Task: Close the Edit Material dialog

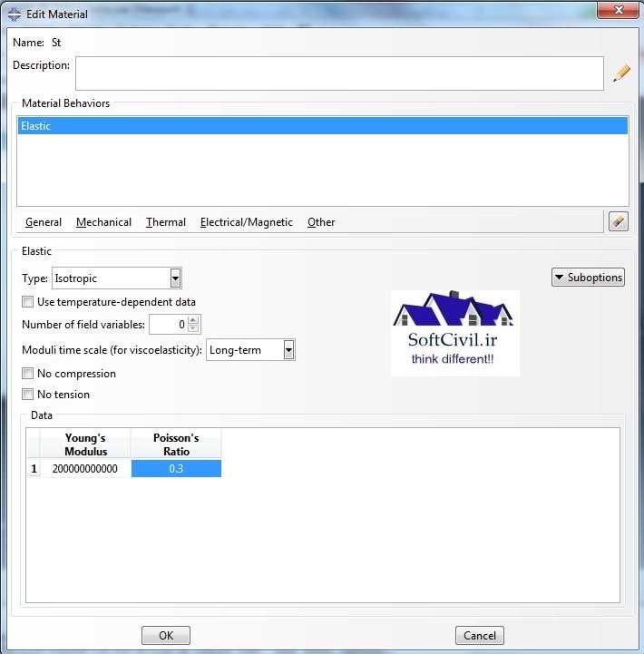Action: pos(618,10)
